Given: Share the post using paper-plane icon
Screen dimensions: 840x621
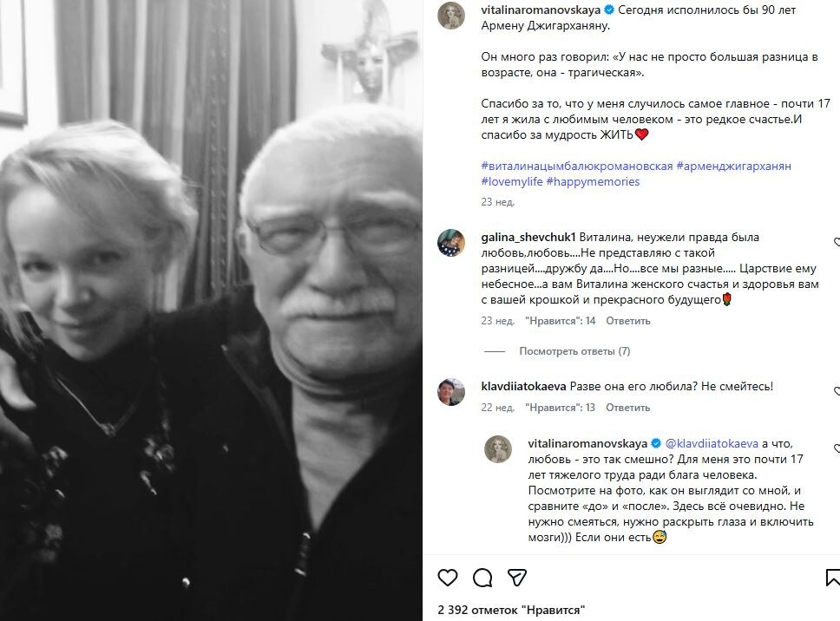Looking at the screenshot, I should 517,578.
